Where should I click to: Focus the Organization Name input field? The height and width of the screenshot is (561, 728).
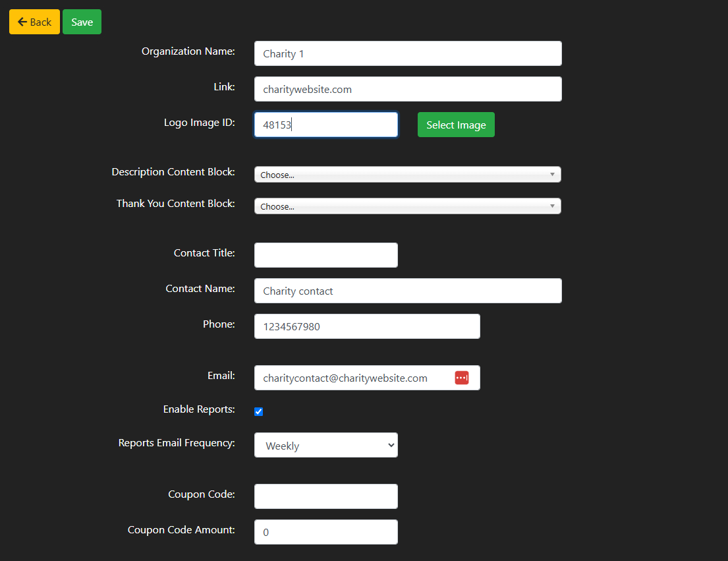point(407,53)
